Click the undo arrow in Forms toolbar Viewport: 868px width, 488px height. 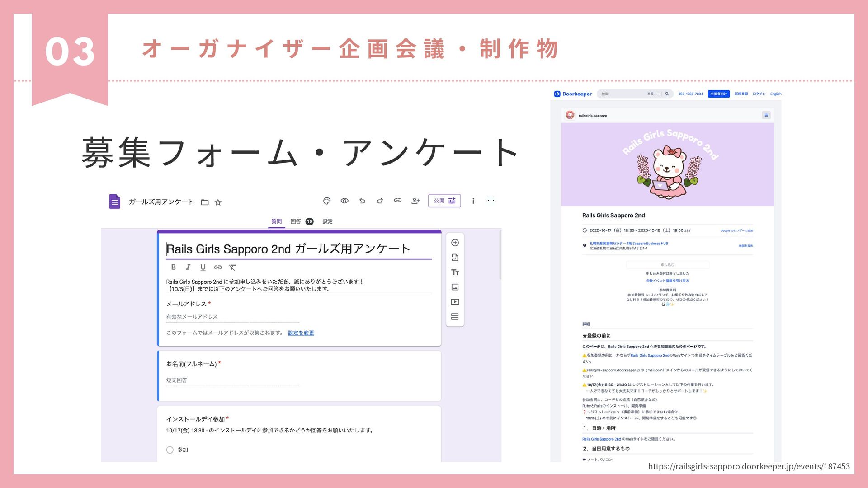[x=362, y=201]
